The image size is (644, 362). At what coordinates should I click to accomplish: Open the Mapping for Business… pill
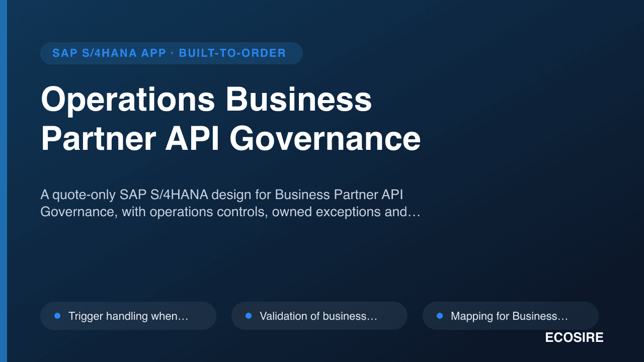[511, 316]
